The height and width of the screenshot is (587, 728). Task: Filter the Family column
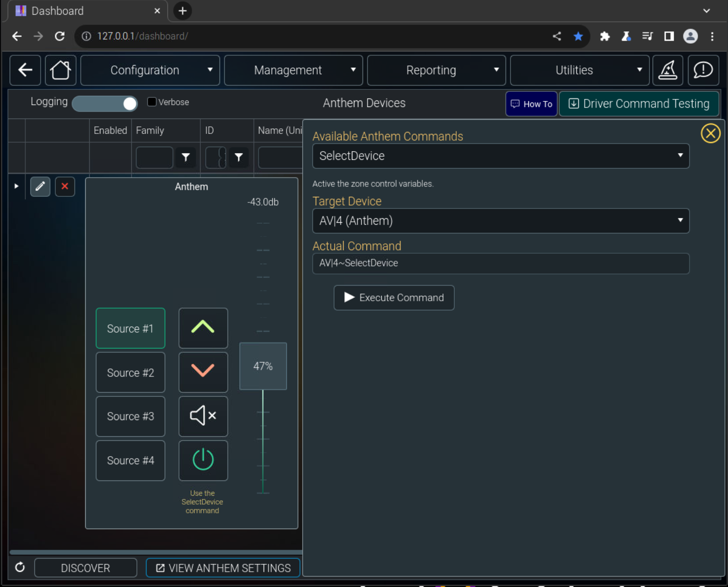(186, 157)
